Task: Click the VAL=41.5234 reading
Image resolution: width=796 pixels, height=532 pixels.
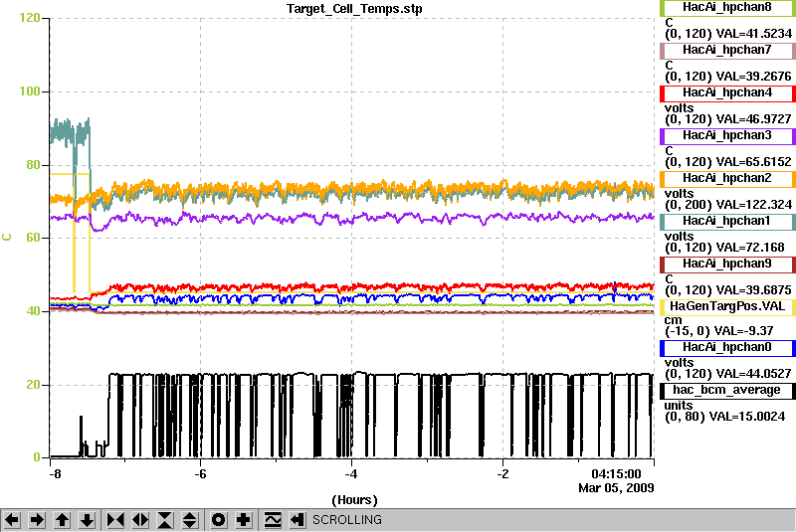Action: (753, 34)
